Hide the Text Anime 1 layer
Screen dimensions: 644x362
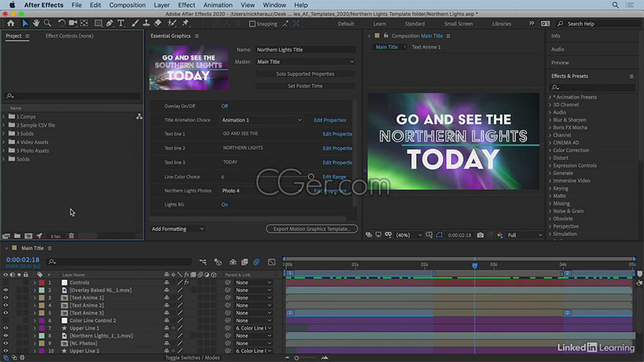[6, 298]
